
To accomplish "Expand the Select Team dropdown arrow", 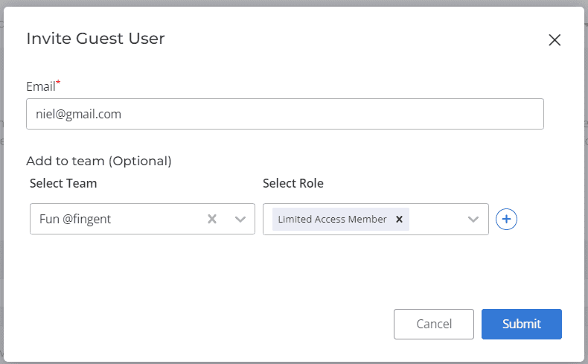I will [x=240, y=219].
